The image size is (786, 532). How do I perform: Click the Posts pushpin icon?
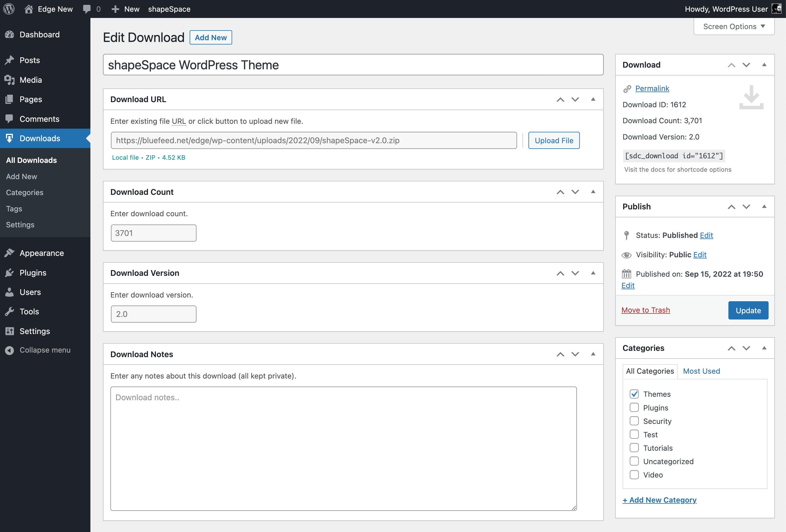[x=9, y=60]
